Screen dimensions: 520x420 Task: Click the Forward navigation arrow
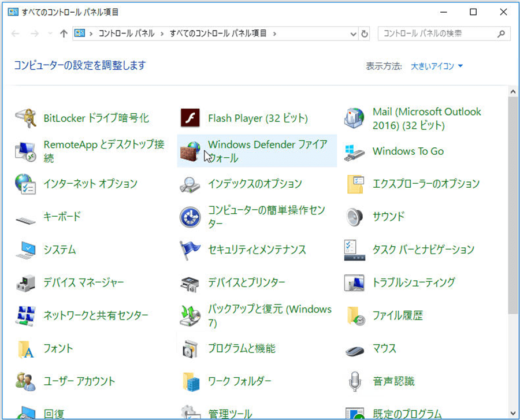click(35, 34)
